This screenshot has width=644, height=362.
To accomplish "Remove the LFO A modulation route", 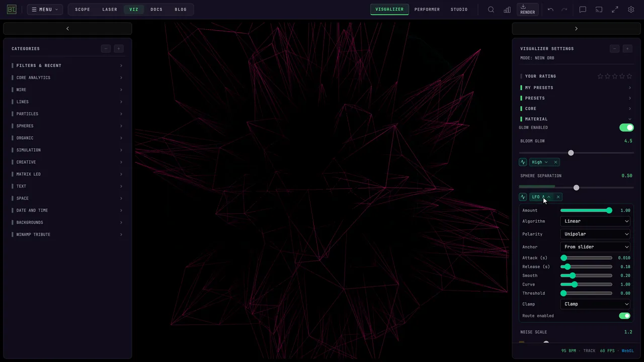I will coord(558,197).
